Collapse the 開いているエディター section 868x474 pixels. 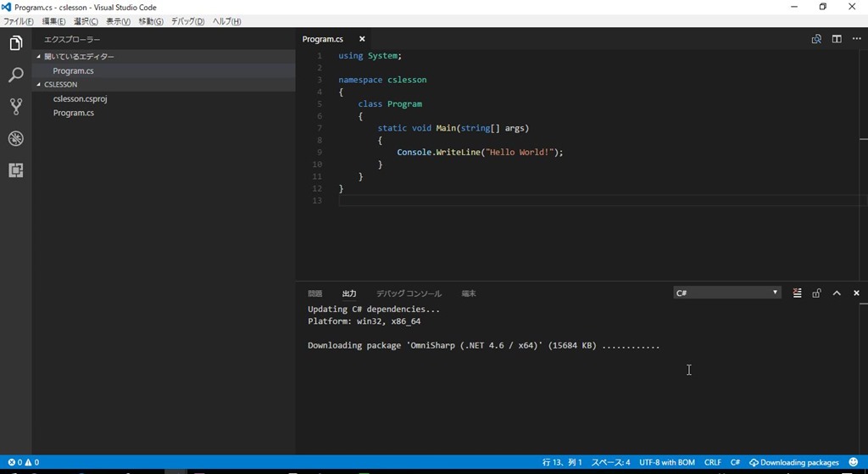[x=78, y=57]
